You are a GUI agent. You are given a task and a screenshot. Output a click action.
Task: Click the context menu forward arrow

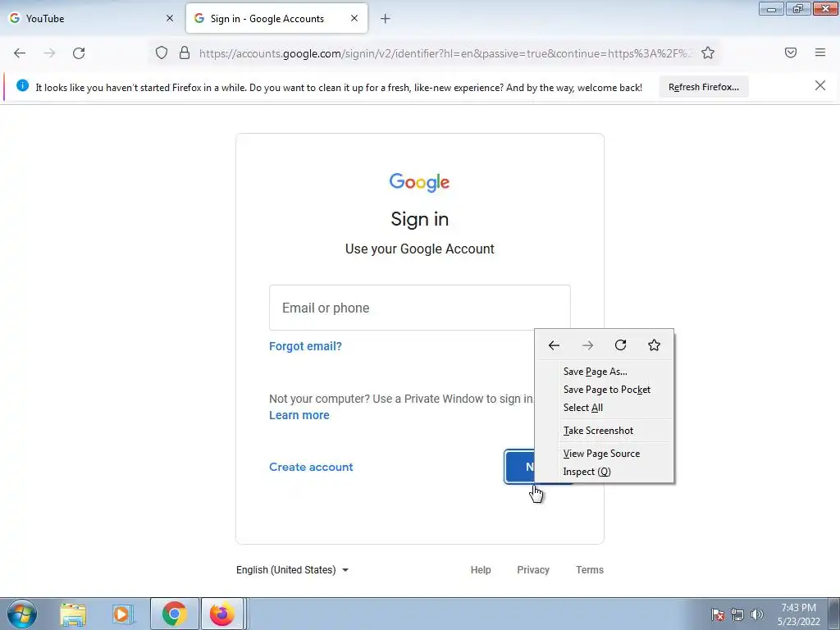(x=587, y=345)
